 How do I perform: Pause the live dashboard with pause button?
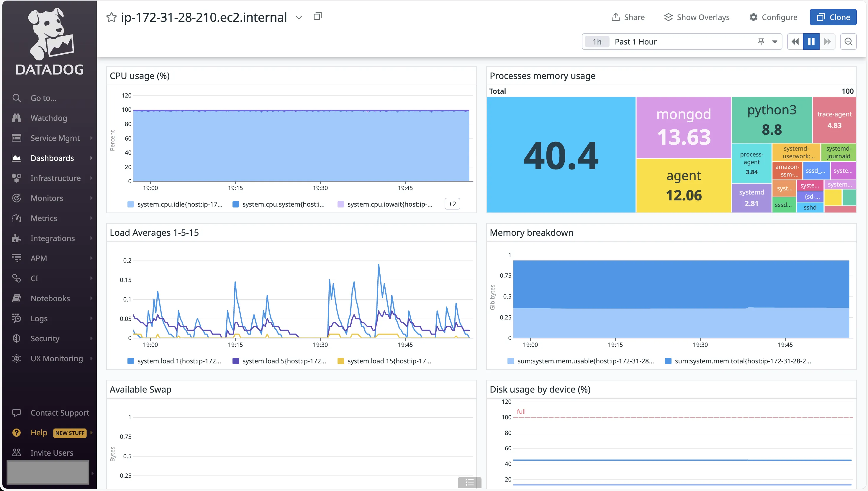click(x=811, y=42)
